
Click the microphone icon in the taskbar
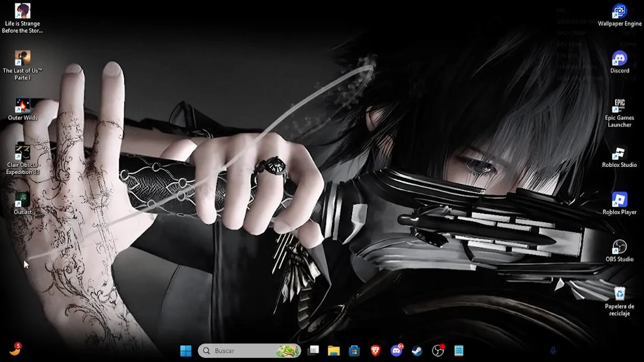[x=553, y=350]
